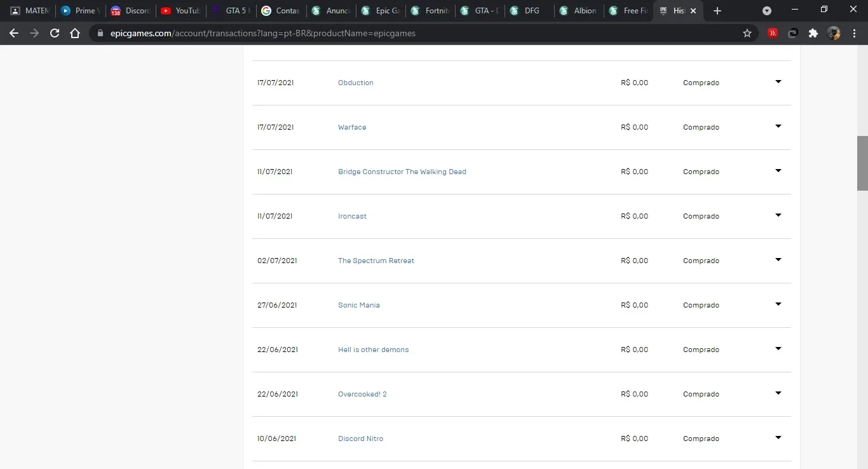Expand The Spectrum Retreat transaction details
This screenshot has width=868, height=469.
(x=778, y=260)
